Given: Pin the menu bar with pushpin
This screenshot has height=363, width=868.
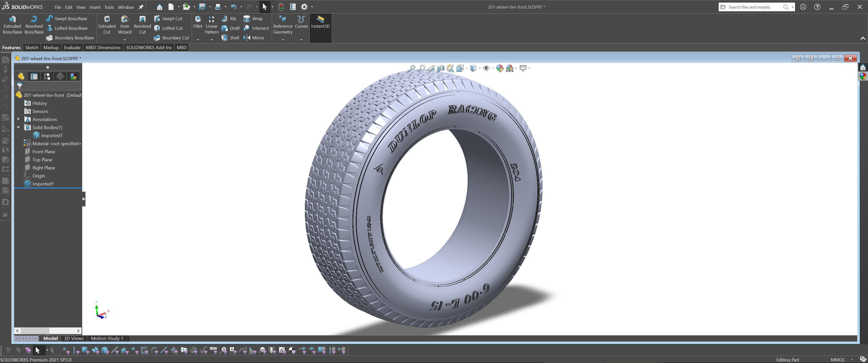Looking at the screenshot, I should point(141,7).
